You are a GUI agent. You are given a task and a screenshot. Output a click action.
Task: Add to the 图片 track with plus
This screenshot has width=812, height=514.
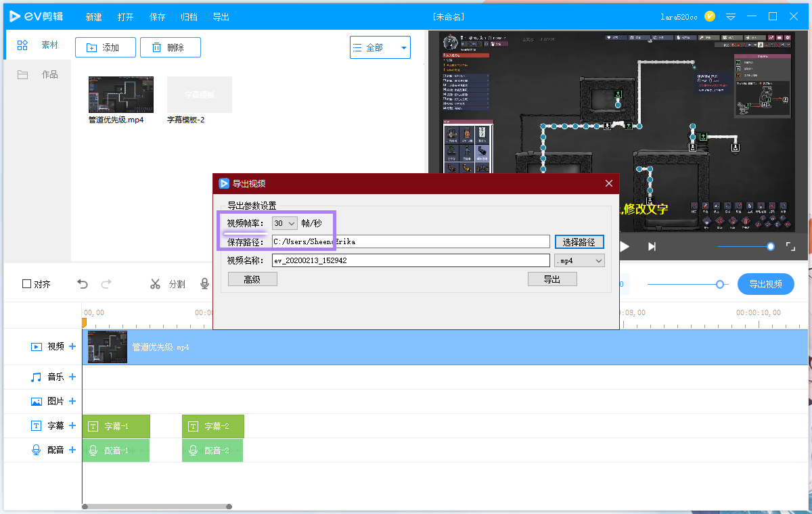(x=72, y=401)
